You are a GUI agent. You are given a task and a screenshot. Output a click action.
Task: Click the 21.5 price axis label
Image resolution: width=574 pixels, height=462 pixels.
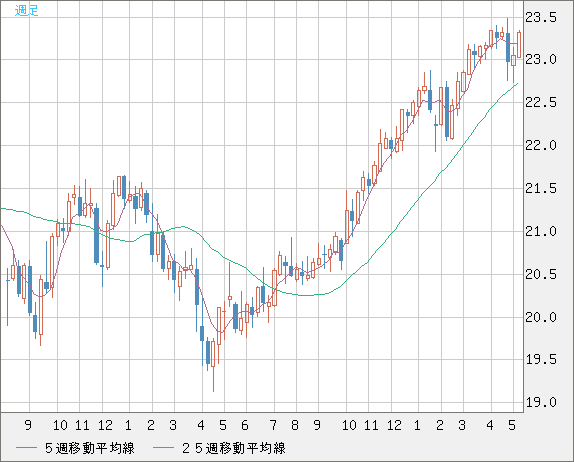[x=541, y=189]
